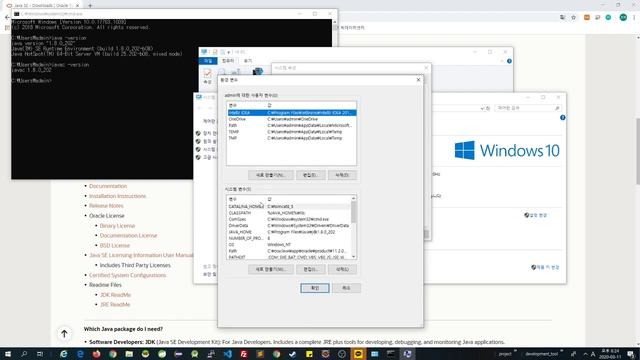The width and height of the screenshot is (640, 360).
Task: Click Chrome back navigation arrow
Action: pyautogui.click(x=7, y=18)
